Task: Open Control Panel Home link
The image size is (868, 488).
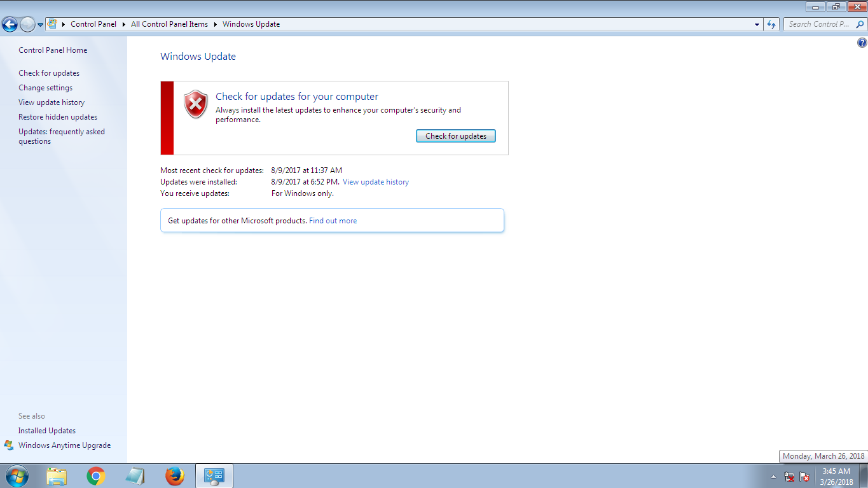Action: click(53, 50)
